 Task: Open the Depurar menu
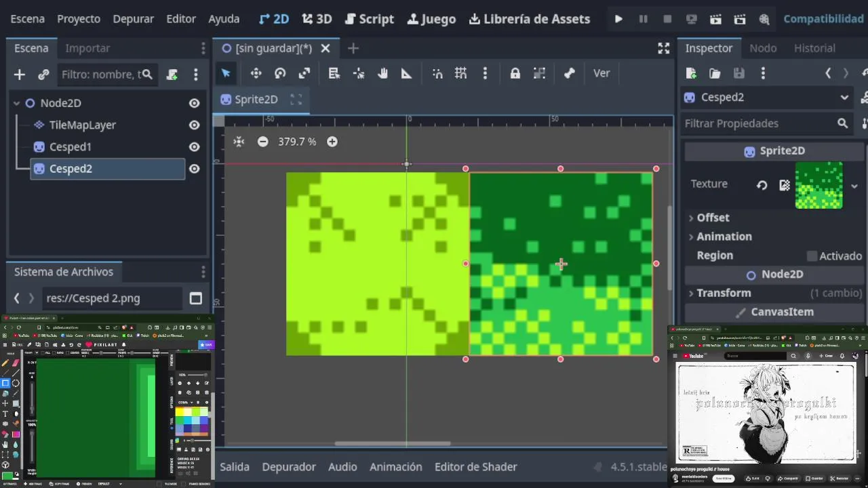tap(133, 19)
